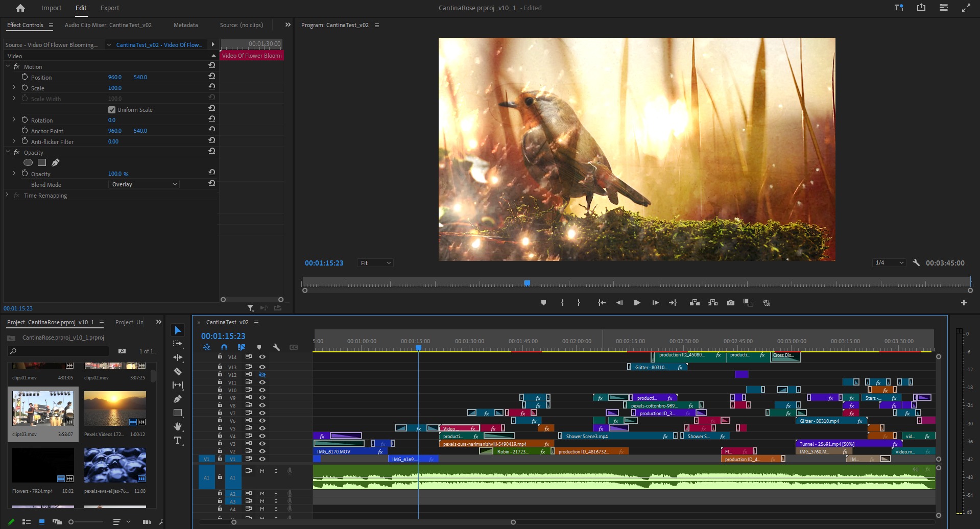Viewport: 980px width, 529px height.
Task: Open the Blend Mode dropdown
Action: point(144,184)
